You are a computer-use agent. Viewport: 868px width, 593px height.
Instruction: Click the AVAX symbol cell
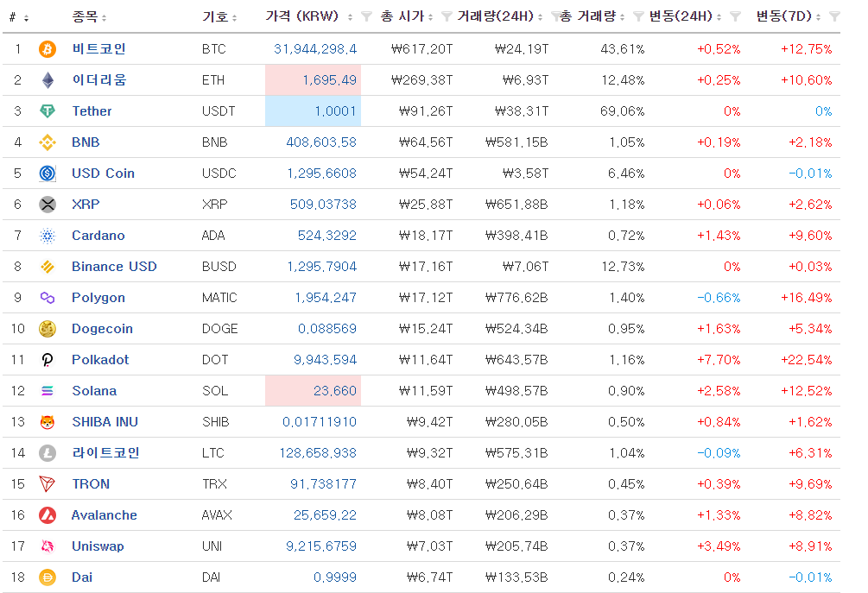(x=217, y=515)
